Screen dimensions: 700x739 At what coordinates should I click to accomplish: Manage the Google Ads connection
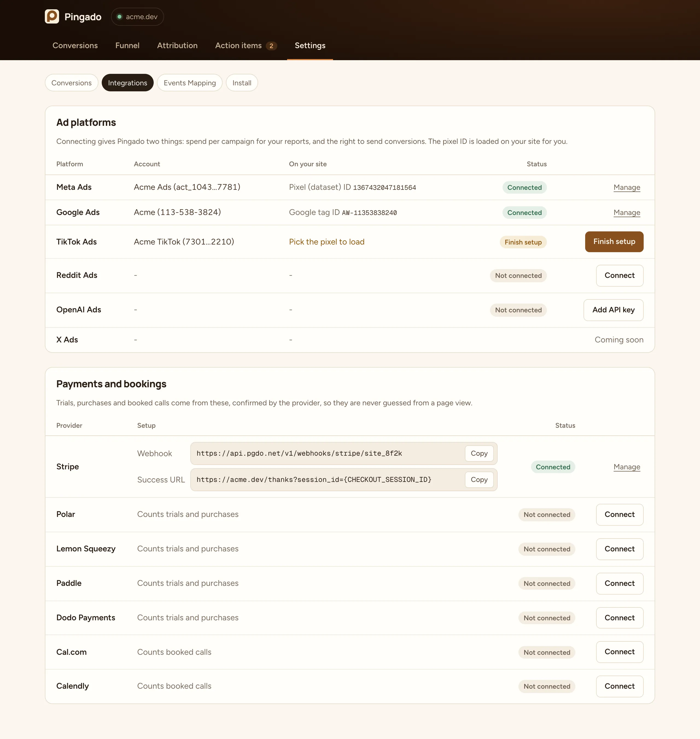click(627, 212)
